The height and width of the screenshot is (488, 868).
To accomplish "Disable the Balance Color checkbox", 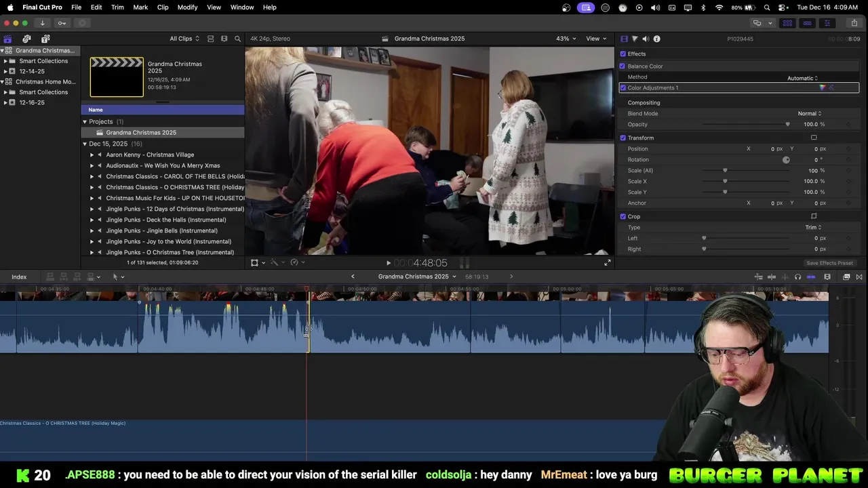I will pos(623,66).
